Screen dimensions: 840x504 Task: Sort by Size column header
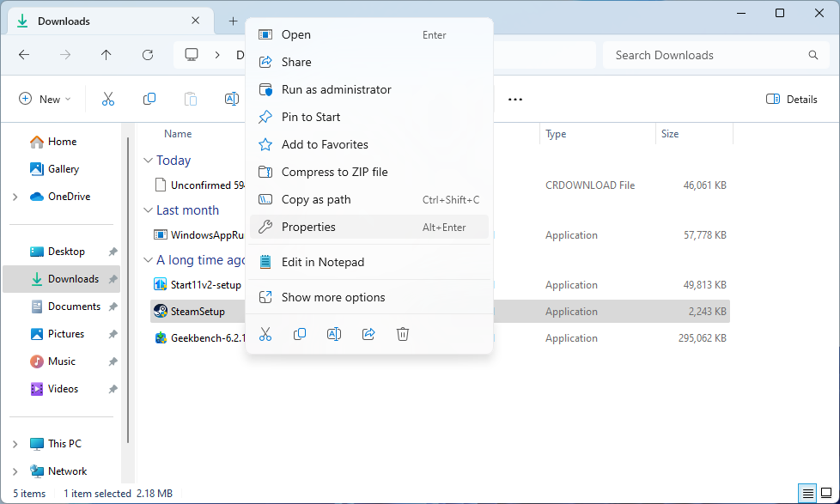pos(670,134)
